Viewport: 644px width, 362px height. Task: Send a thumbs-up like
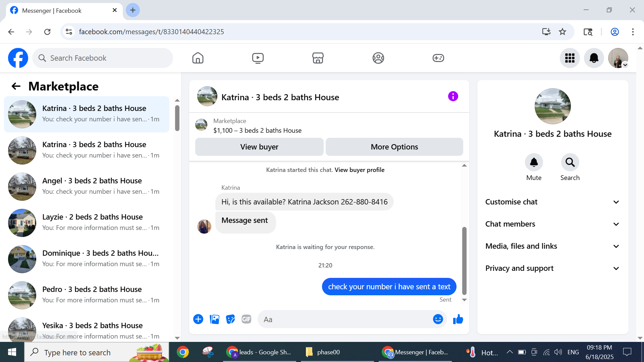(x=458, y=319)
